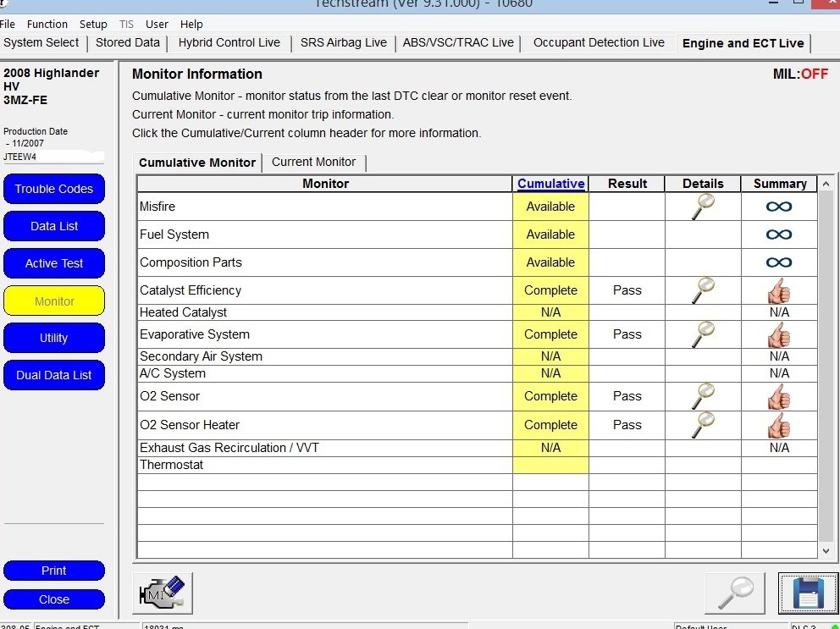Switch to the Stored Data tab

[128, 43]
